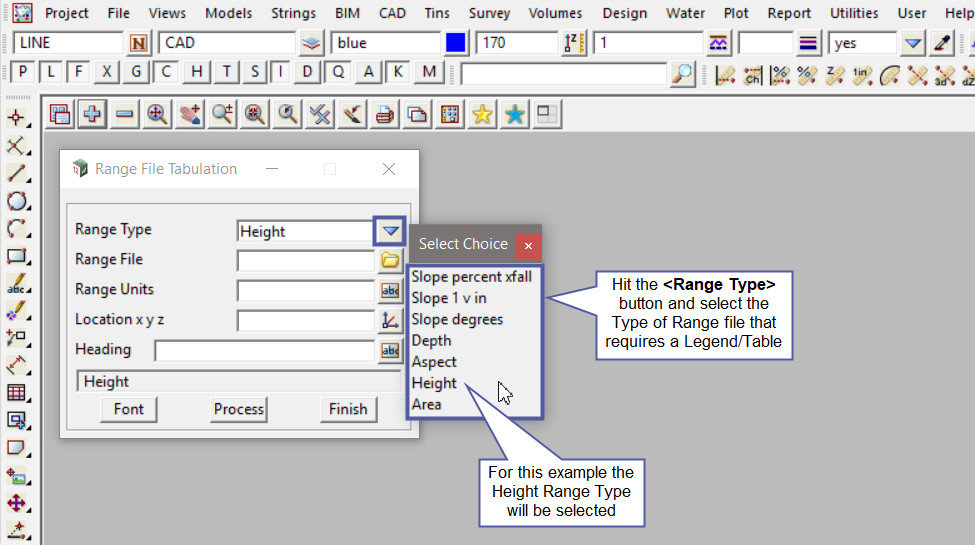Click the z-value ruler icon after 170
The width and height of the screenshot is (975, 545).
point(574,43)
